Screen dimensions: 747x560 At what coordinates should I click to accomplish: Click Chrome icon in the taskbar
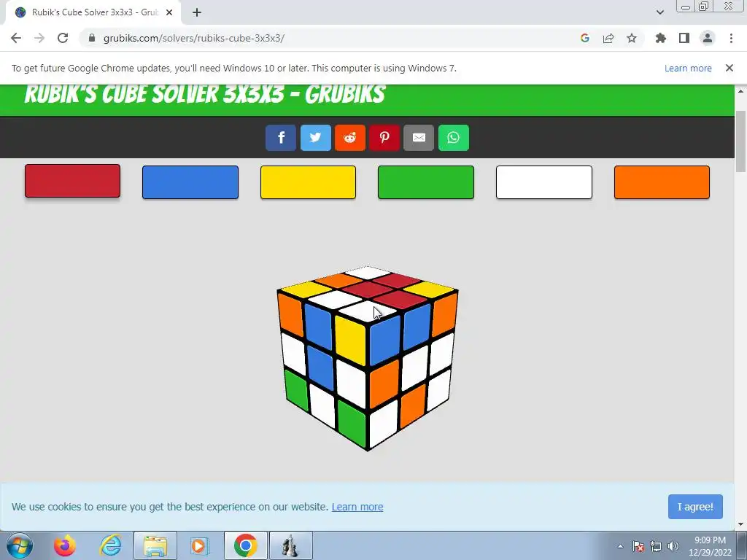pos(245,545)
